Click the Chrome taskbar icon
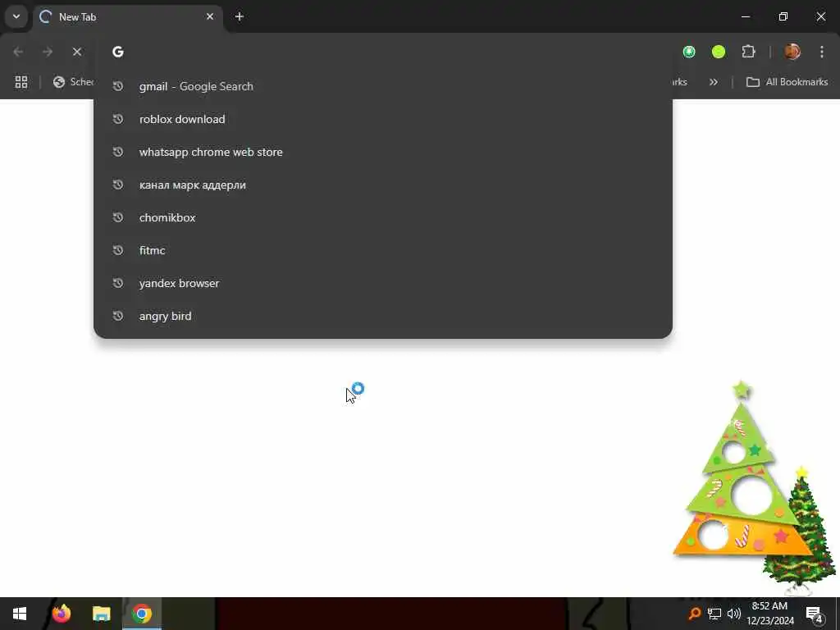The image size is (840, 630). (141, 614)
